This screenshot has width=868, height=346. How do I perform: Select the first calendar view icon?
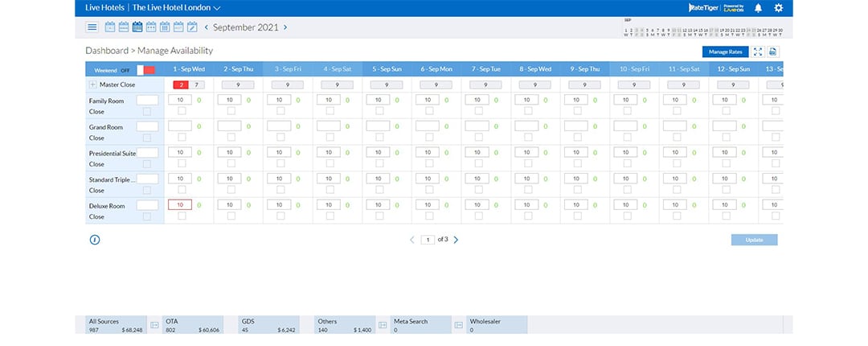(110, 27)
